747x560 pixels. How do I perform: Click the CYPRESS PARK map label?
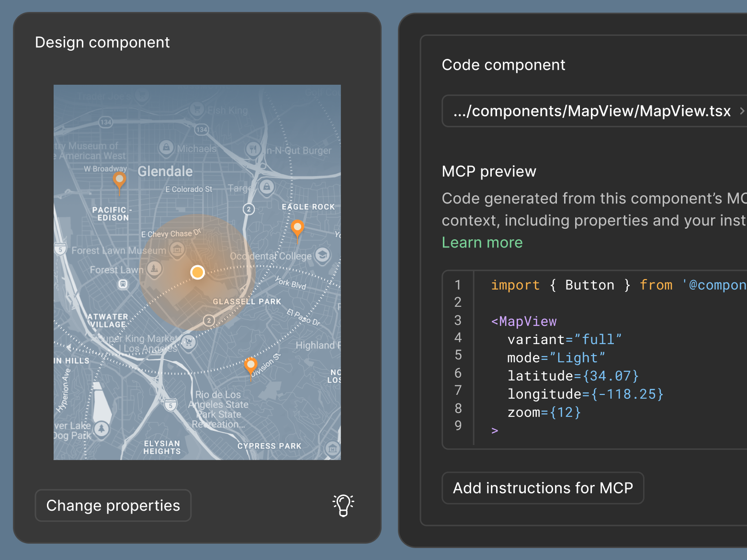tap(270, 446)
